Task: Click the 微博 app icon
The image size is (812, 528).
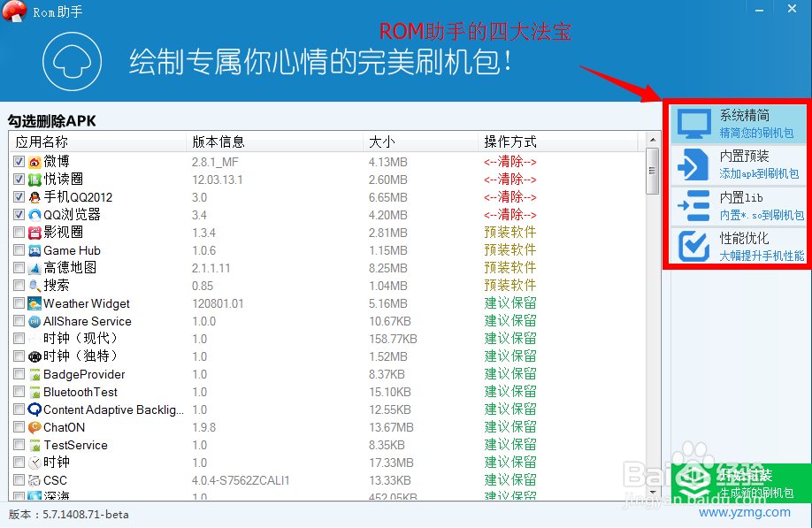Action: (34, 162)
